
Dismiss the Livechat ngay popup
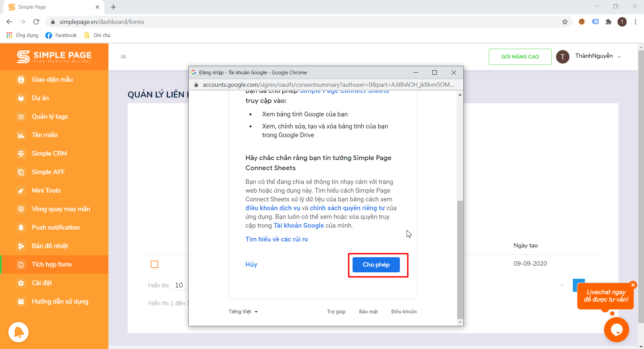pos(633,285)
